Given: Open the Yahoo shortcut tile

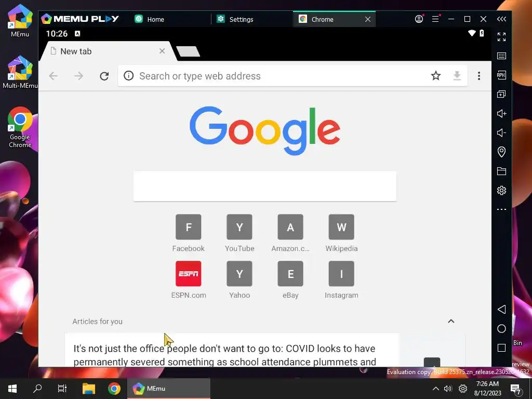Looking at the screenshot, I should coord(240,280).
